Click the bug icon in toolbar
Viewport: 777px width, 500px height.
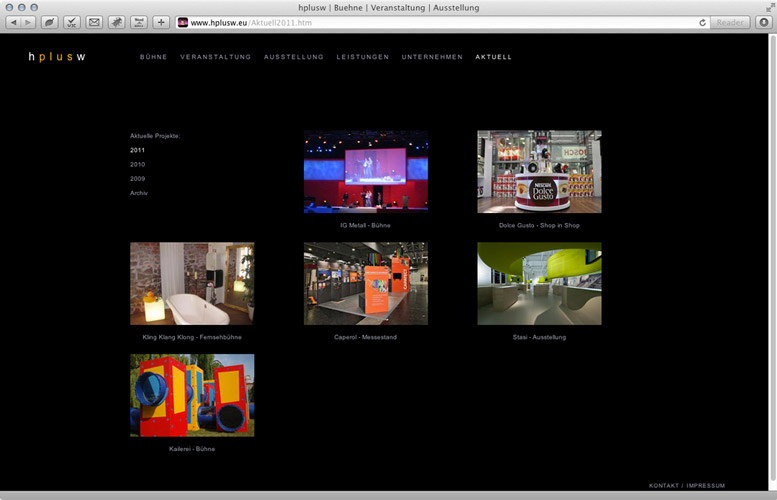tap(116, 22)
